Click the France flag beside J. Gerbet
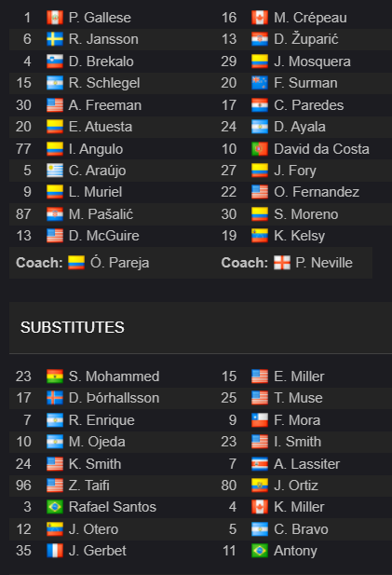The image size is (392, 575). point(55,551)
